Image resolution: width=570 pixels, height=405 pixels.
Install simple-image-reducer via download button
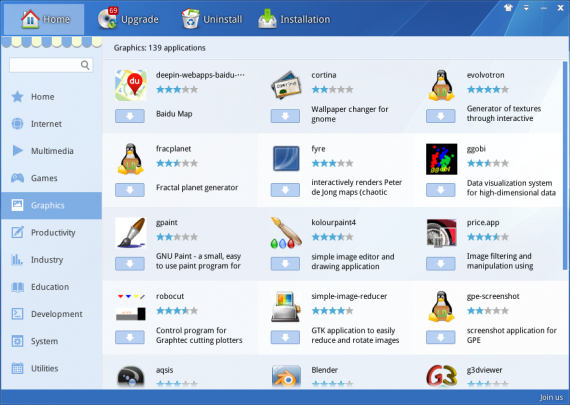tap(285, 337)
